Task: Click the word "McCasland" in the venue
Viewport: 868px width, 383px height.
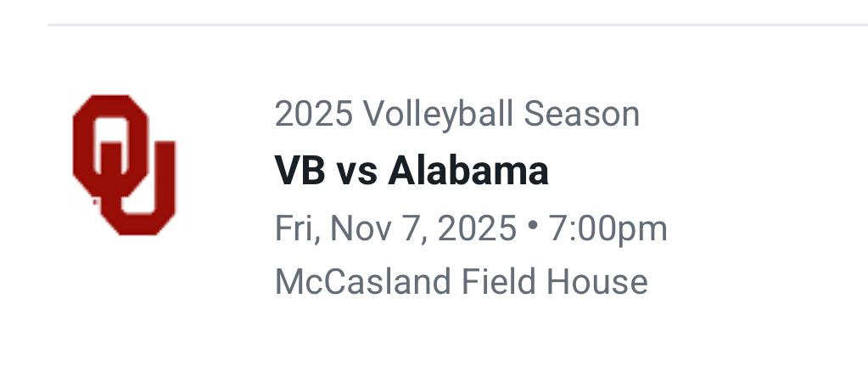Action: click(x=363, y=281)
